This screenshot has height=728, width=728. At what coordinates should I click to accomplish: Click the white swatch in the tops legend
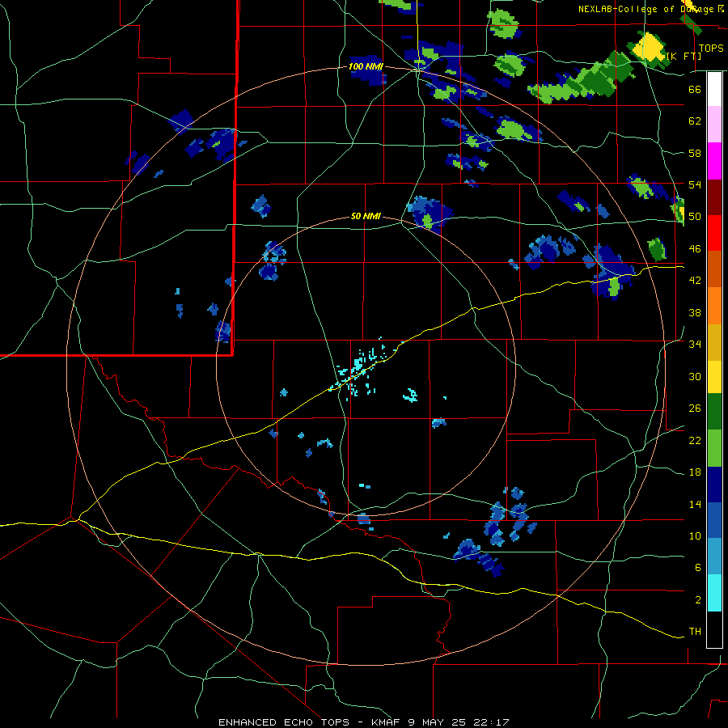click(714, 89)
